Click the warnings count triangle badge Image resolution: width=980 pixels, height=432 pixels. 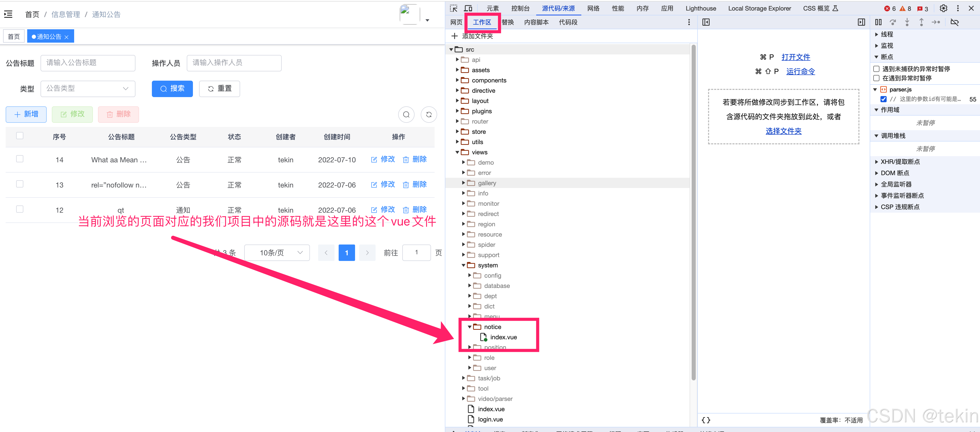coord(905,8)
